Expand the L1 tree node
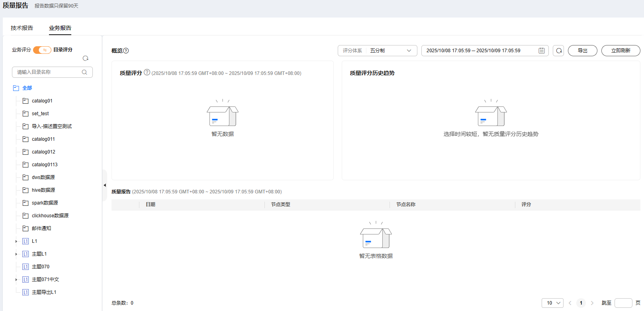This screenshot has height=311, width=644. 16,241
